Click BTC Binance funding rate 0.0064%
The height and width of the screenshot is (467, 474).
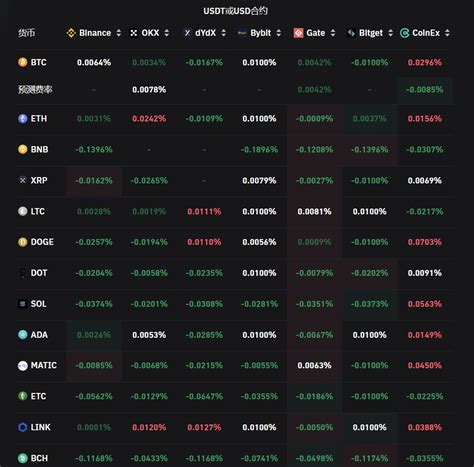point(94,63)
